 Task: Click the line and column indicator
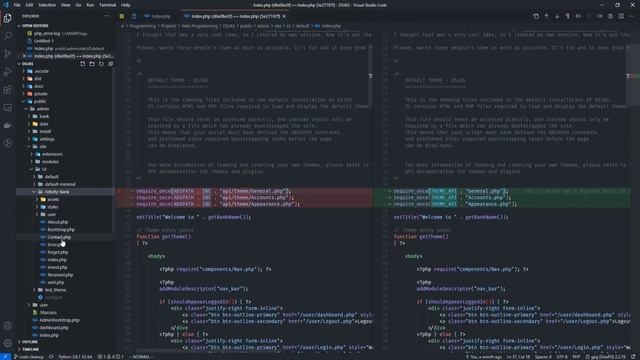pos(518,357)
